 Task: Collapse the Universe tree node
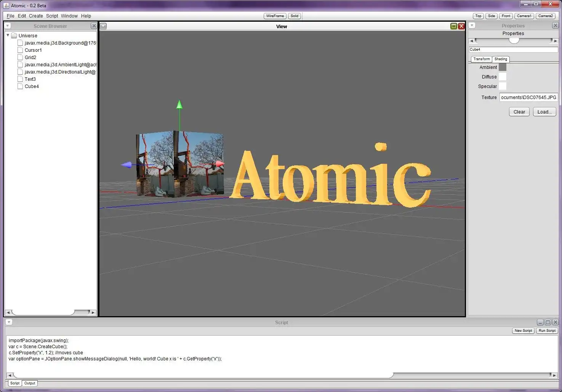[8, 35]
